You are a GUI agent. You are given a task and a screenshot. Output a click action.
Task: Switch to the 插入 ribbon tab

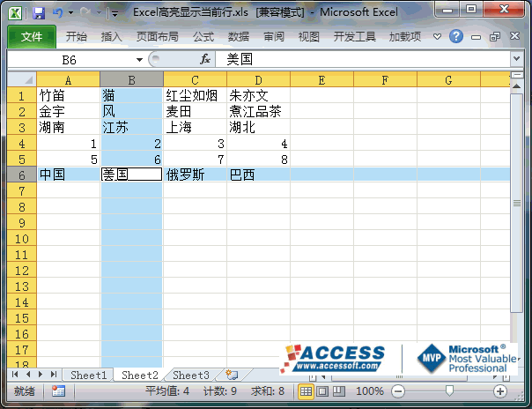point(111,36)
